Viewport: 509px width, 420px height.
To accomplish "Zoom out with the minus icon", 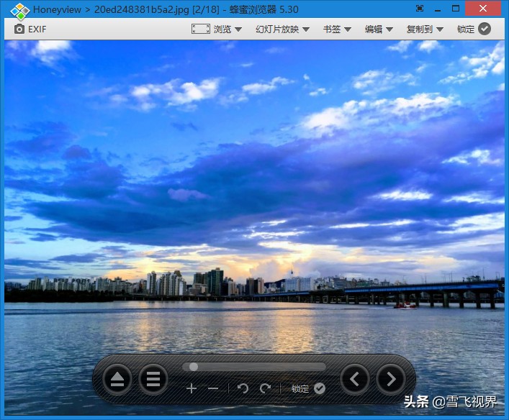I will coord(213,388).
